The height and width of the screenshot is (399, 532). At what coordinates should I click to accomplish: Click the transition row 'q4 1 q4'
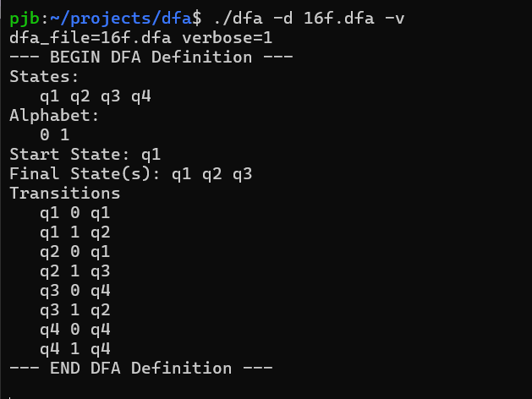pyautogui.click(x=75, y=349)
